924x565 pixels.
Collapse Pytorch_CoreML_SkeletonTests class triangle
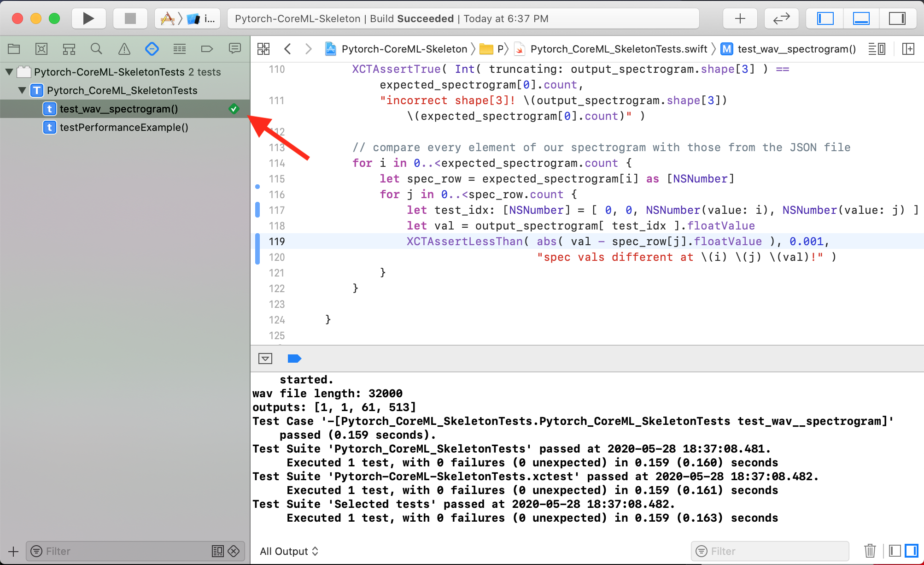(x=22, y=90)
